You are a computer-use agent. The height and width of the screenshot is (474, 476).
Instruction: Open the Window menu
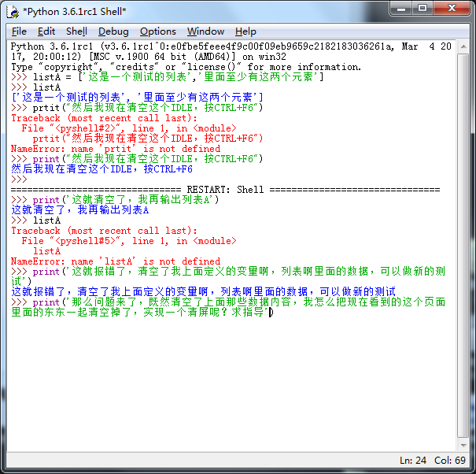(x=205, y=31)
